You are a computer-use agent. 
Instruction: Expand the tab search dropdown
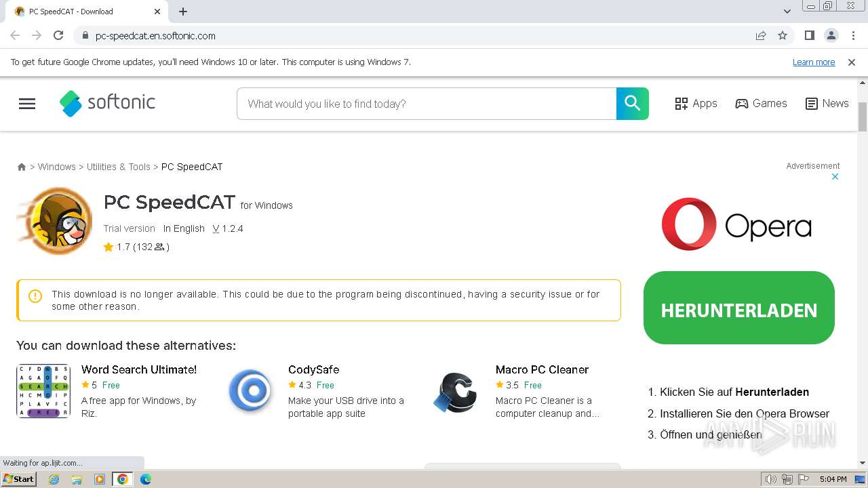coord(787,12)
